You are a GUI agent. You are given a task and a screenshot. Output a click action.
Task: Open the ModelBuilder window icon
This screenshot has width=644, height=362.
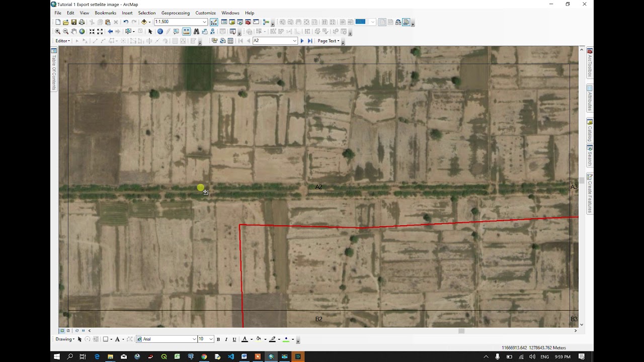[266, 22]
